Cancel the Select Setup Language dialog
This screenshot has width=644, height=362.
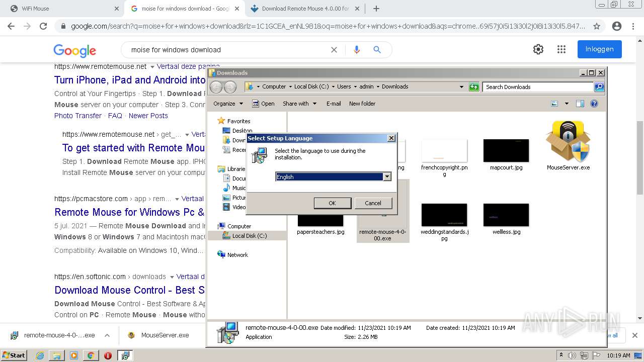point(373,203)
